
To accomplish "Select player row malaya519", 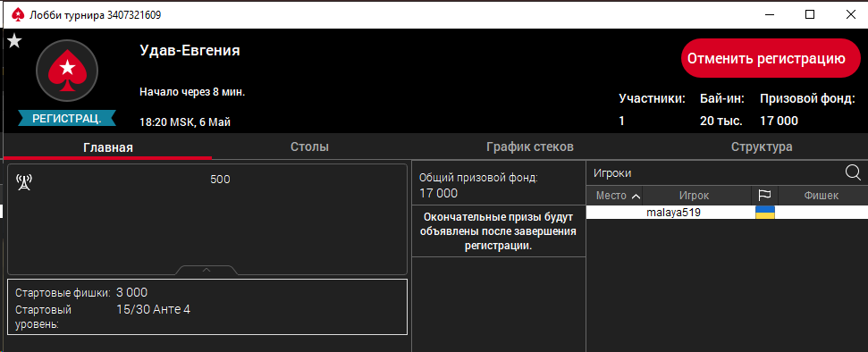I will [727, 213].
